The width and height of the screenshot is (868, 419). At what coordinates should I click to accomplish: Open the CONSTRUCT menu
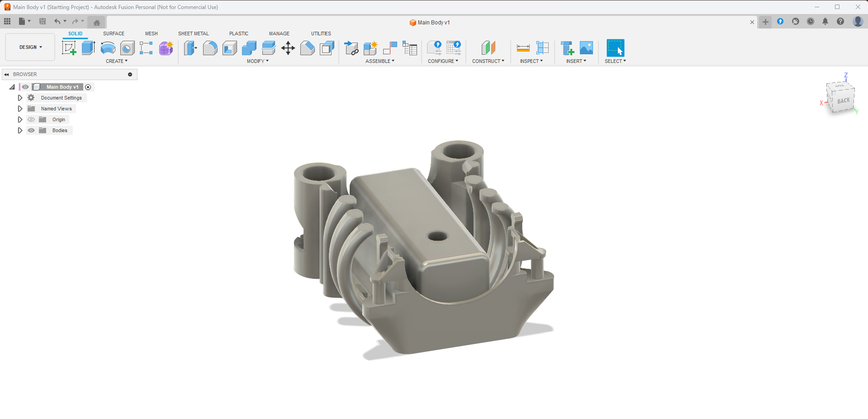(x=488, y=61)
